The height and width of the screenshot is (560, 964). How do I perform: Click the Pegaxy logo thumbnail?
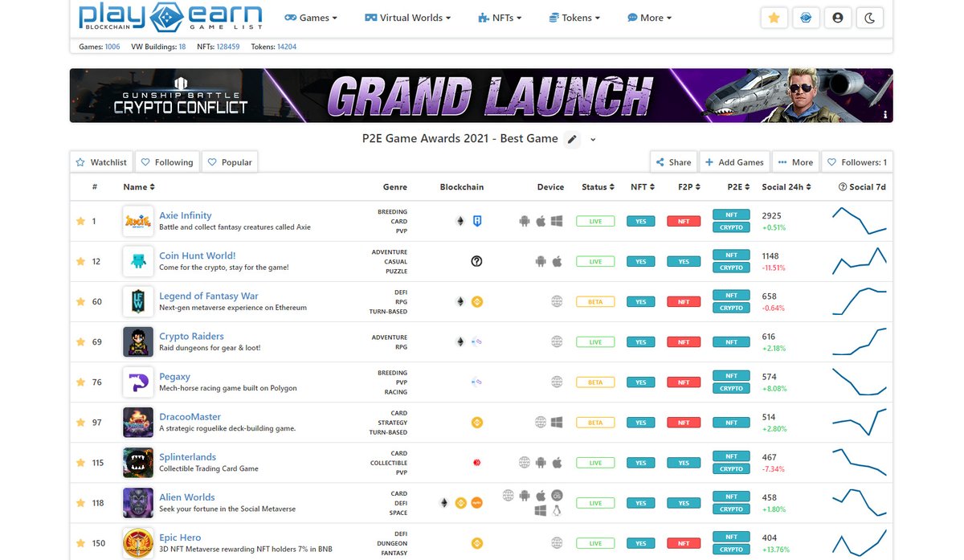pyautogui.click(x=138, y=382)
